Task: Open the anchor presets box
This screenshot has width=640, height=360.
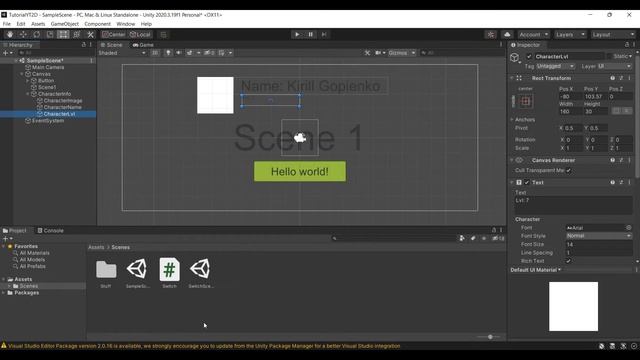Action: (525, 101)
